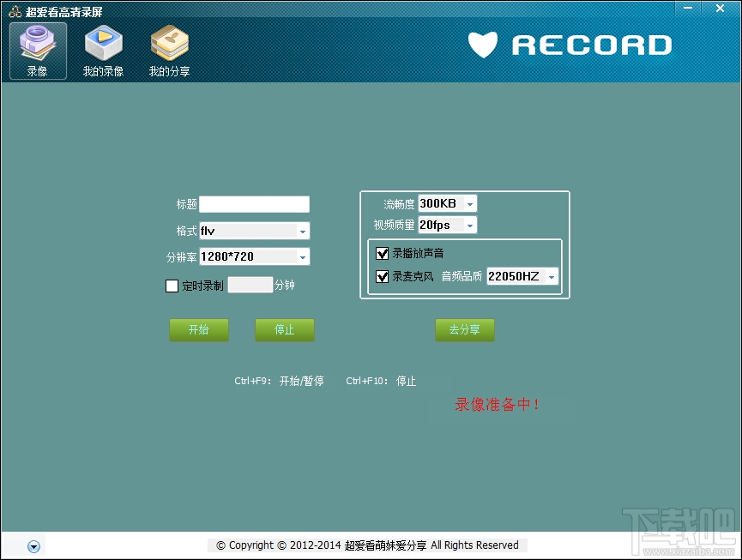Uncheck the 录麦克风 checkbox
742x560 pixels.
[382, 276]
